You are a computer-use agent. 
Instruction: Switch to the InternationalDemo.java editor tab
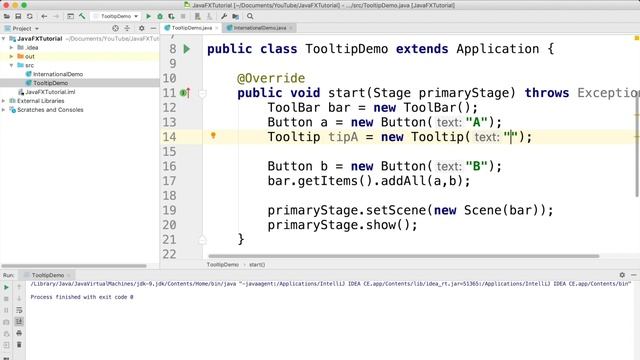pos(260,28)
